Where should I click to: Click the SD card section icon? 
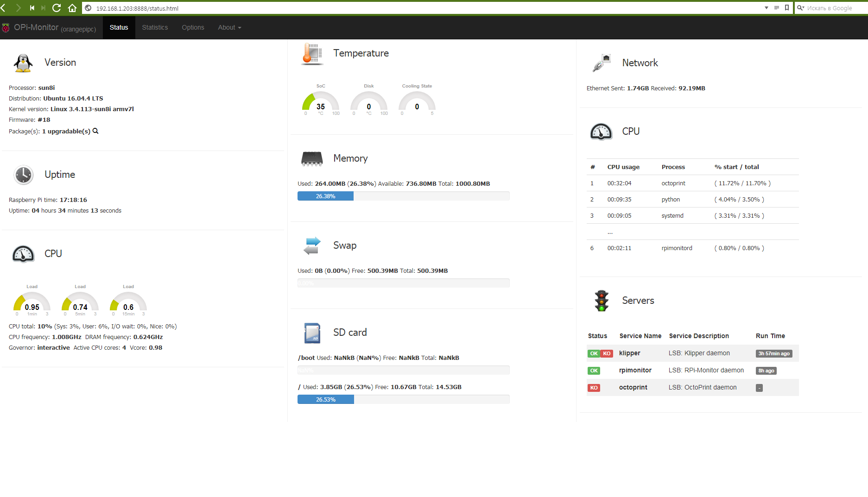pyautogui.click(x=312, y=333)
